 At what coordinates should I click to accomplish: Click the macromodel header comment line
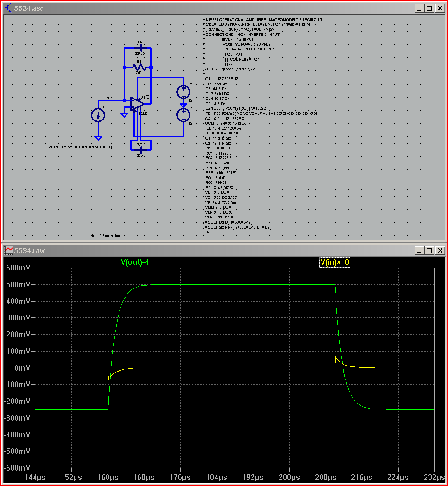(x=263, y=20)
